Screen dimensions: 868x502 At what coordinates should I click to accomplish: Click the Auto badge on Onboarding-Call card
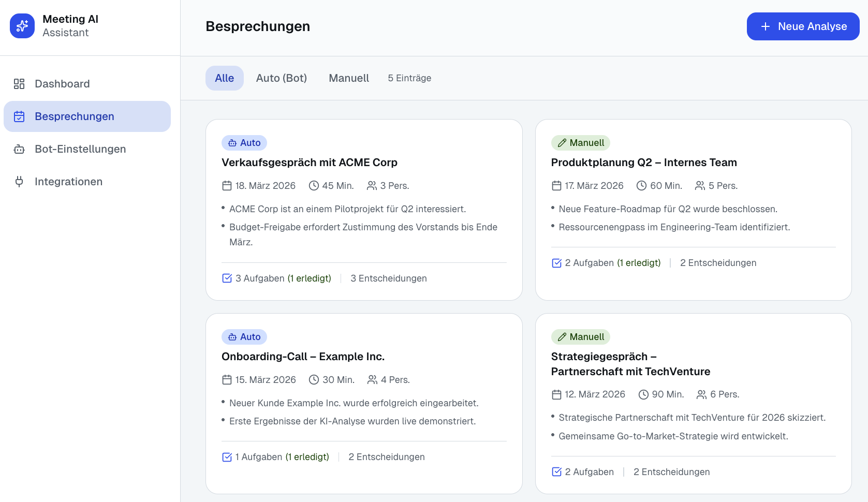point(244,337)
